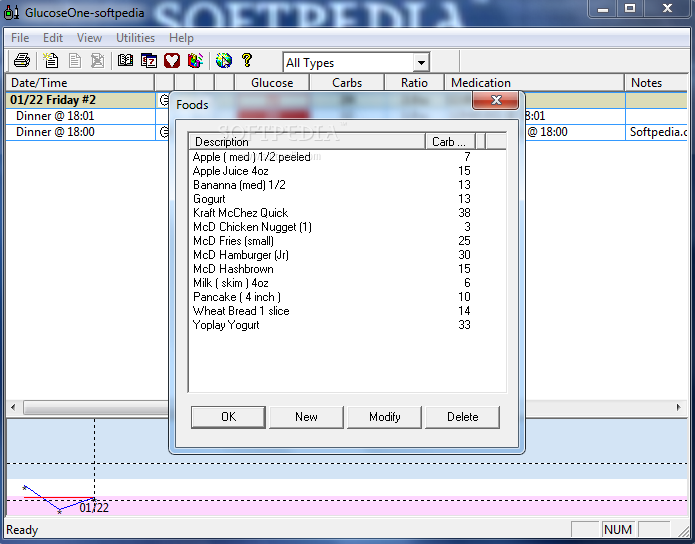Viewport: 695px width, 544px height.
Task: Close the Foods dialog with red X
Action: [496, 100]
